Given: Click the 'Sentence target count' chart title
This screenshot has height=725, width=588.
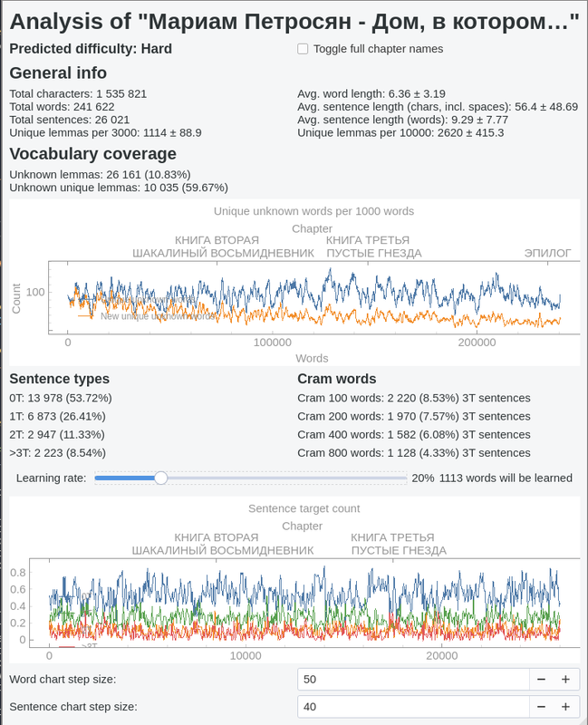Looking at the screenshot, I should click(303, 508).
